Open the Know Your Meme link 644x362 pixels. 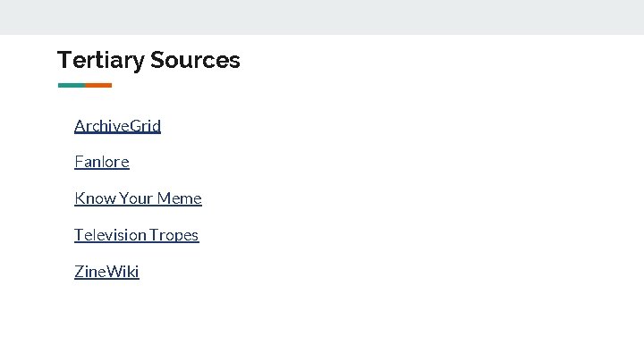pyautogui.click(x=138, y=198)
